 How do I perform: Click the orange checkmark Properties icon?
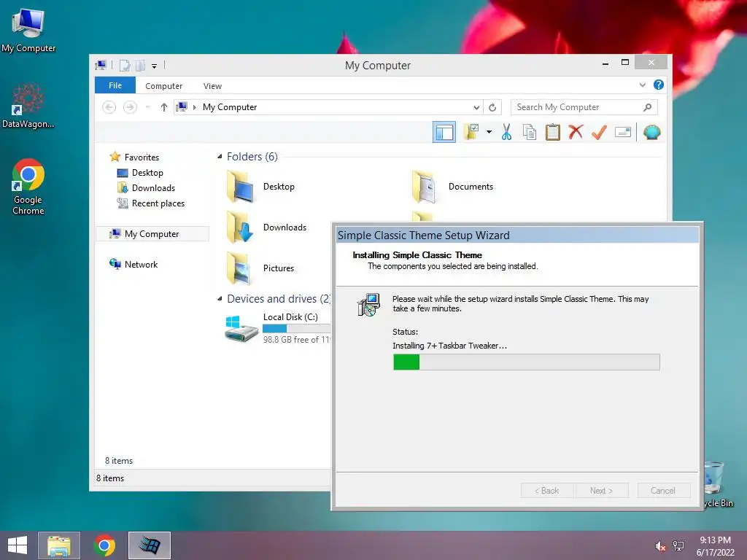point(599,132)
